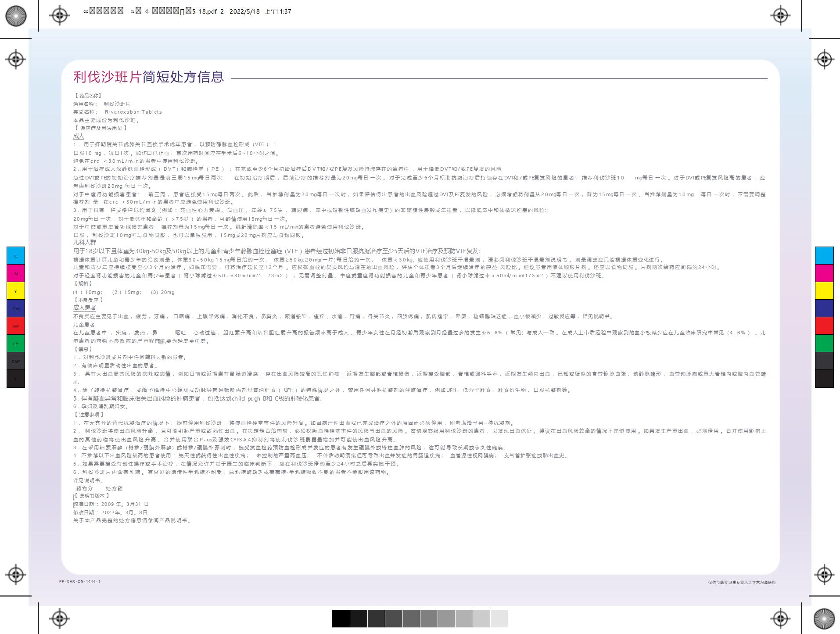Viewport: 840px width, 634px height.
Task: Click the line 关于本产品完整的处方信息请参阅产品说明书
Action: (132, 520)
